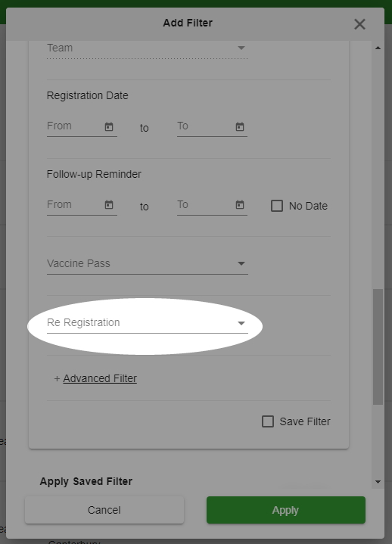392x544 pixels.
Task: Open Registration Date To calendar picker
Action: tap(240, 126)
